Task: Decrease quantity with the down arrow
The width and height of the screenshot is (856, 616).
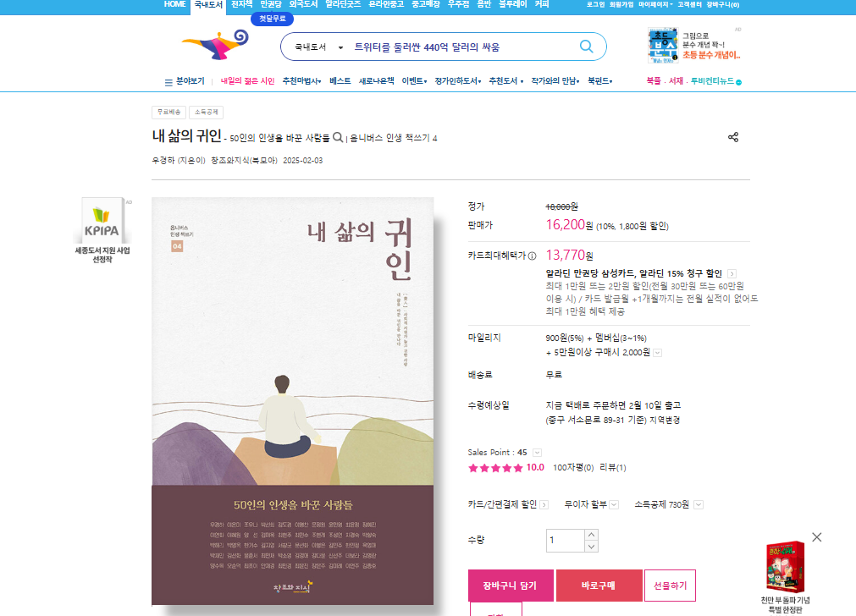Action: [x=591, y=546]
